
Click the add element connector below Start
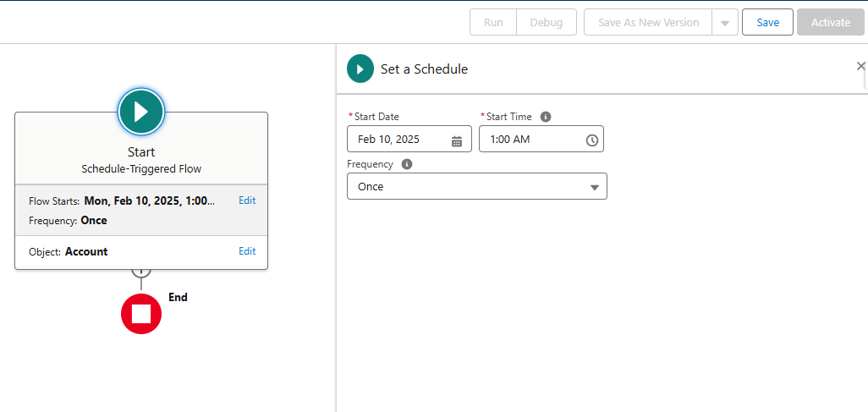[141, 271]
